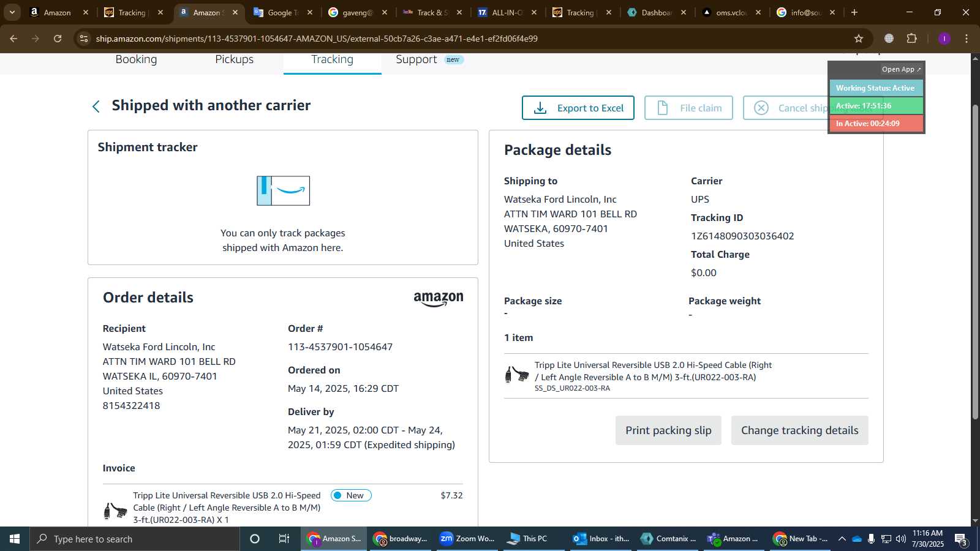Open Task View in taskbar

tap(284, 539)
